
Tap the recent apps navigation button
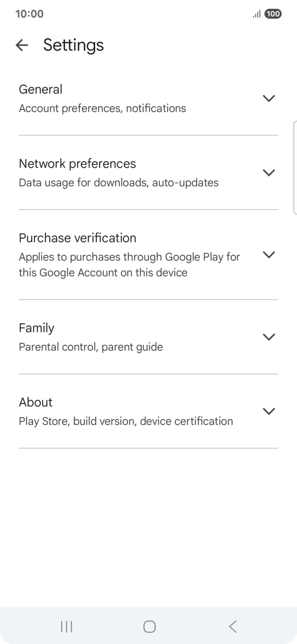point(66,627)
